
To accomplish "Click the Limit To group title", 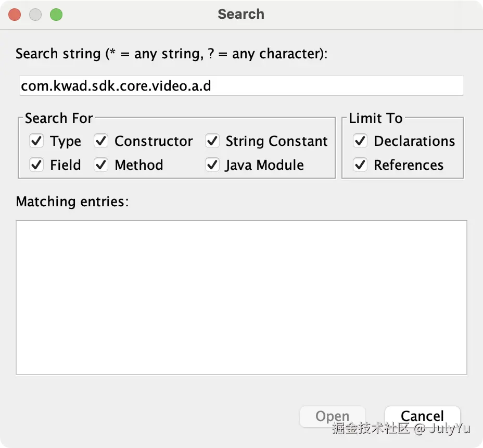I will (376, 118).
